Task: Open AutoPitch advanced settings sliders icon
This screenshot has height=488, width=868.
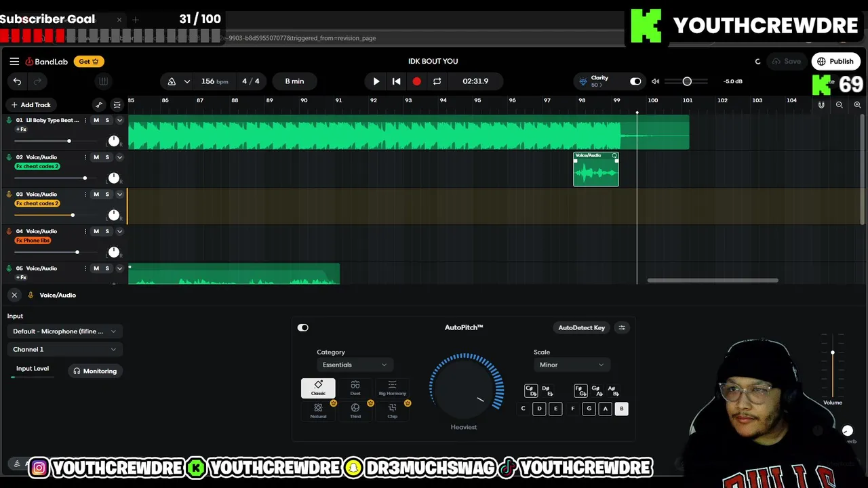Action: pyautogui.click(x=622, y=327)
